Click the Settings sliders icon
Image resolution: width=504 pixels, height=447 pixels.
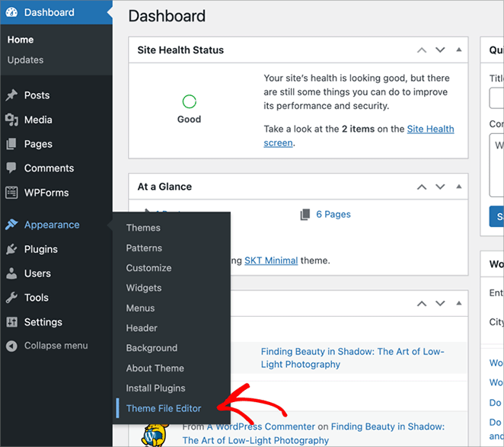point(11,322)
